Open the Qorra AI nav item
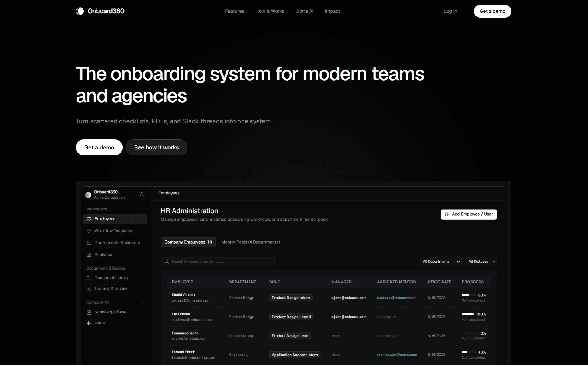This screenshot has width=588, height=367. (304, 11)
